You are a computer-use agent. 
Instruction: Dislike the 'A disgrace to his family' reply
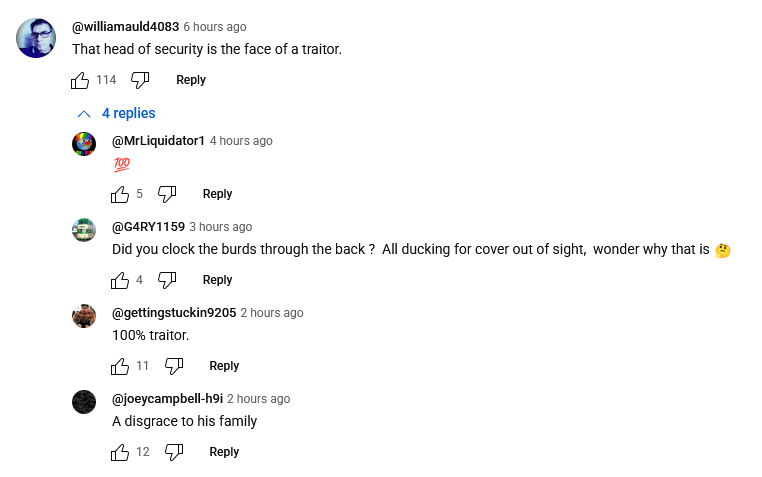[174, 452]
